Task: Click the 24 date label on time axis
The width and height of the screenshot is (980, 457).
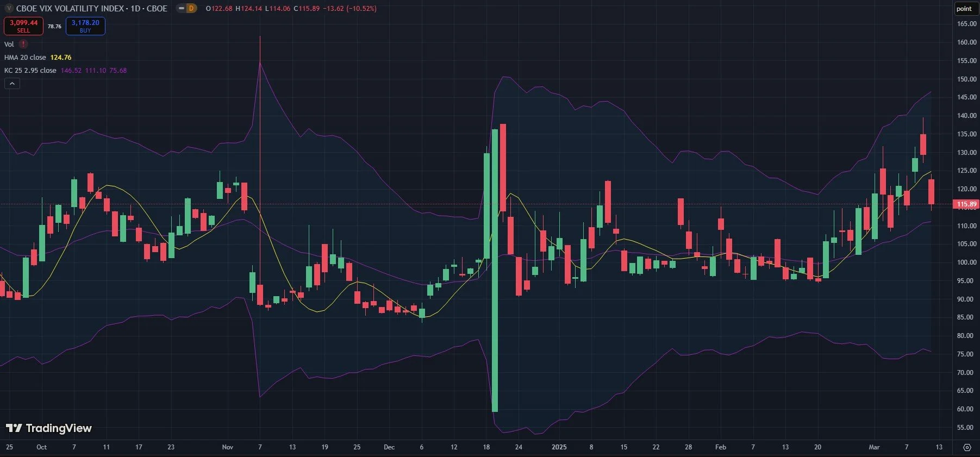Action: coord(519,447)
